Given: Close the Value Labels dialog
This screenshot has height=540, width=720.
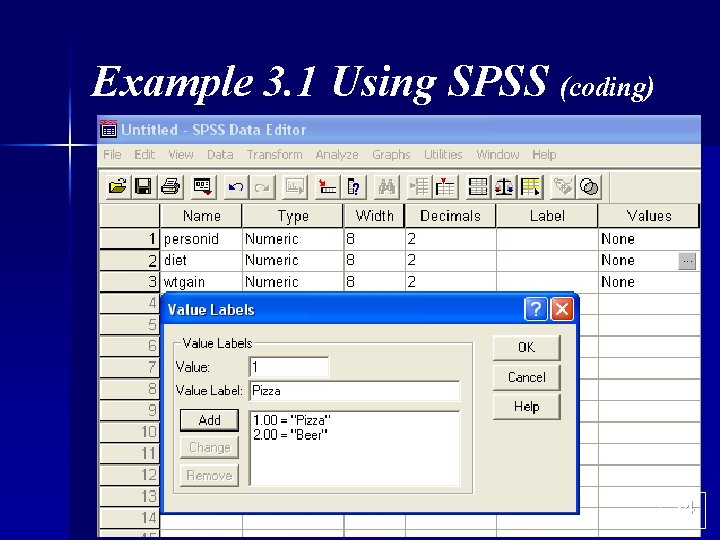Looking at the screenshot, I should point(562,309).
